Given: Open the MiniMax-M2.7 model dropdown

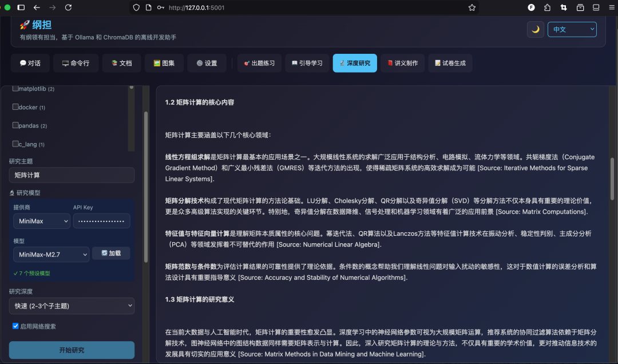Looking at the screenshot, I should coord(51,254).
